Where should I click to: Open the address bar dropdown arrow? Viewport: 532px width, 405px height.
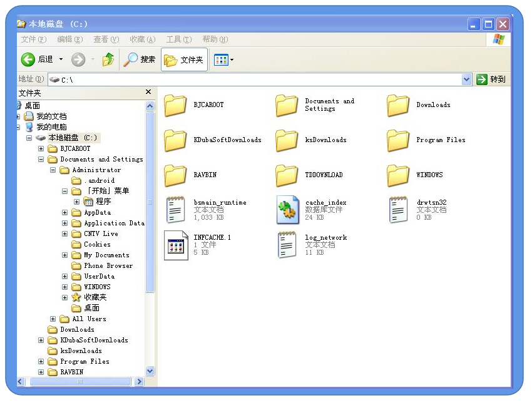(466, 79)
